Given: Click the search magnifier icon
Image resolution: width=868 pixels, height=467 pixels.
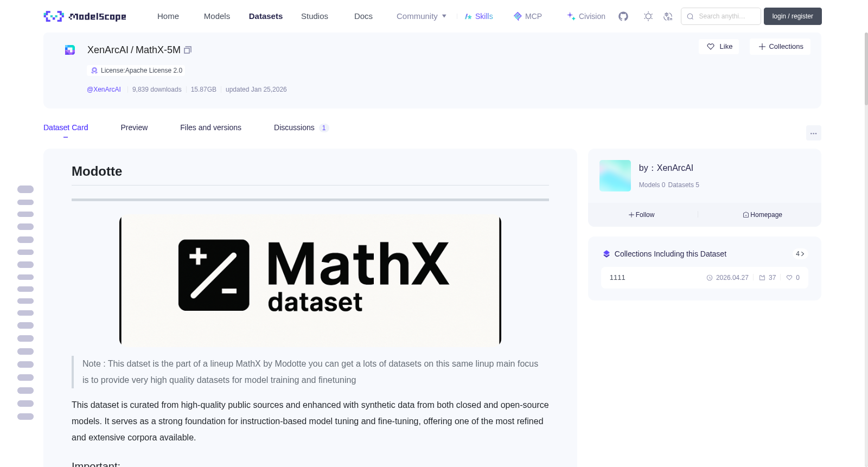Looking at the screenshot, I should pos(691,16).
